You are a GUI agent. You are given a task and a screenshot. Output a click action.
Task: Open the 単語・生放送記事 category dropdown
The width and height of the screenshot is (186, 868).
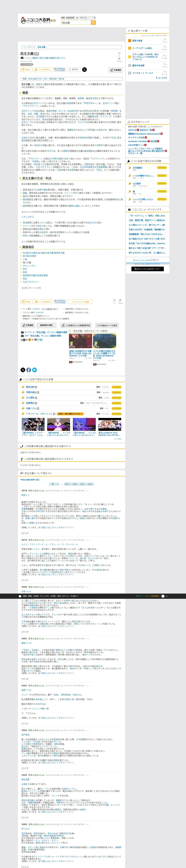pyautogui.click(x=70, y=18)
